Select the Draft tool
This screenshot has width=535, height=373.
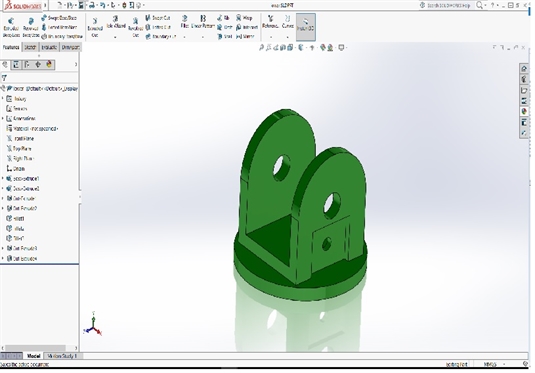[x=225, y=27]
